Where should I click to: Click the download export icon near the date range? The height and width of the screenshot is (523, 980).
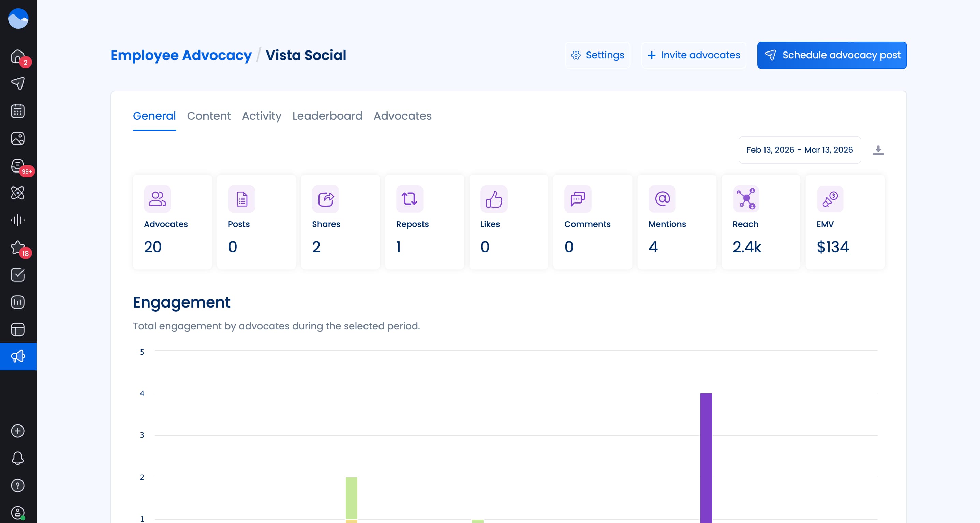point(879,150)
